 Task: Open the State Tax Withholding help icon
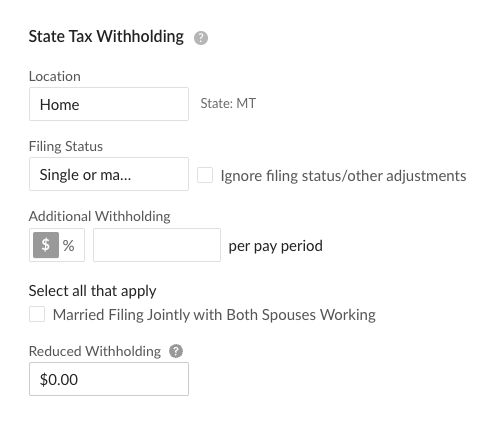201,38
